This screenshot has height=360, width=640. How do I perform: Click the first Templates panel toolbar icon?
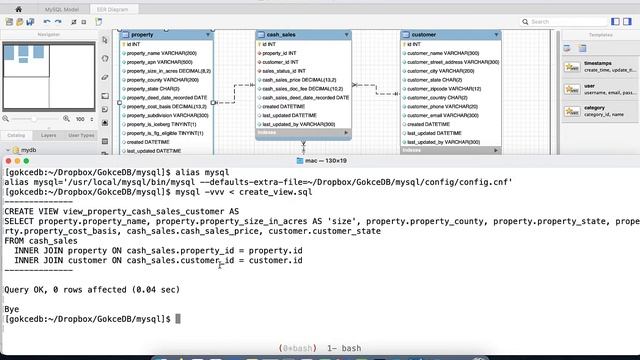tap(567, 49)
